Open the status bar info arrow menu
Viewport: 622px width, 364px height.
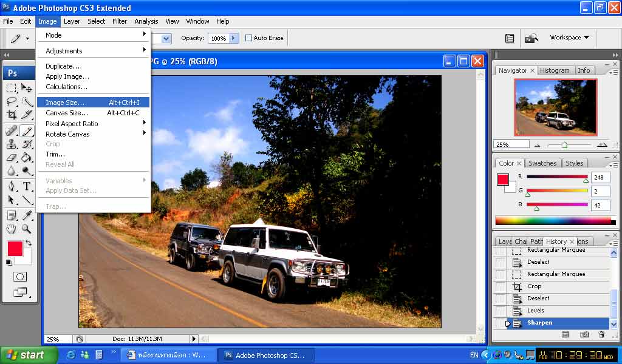pos(194,339)
